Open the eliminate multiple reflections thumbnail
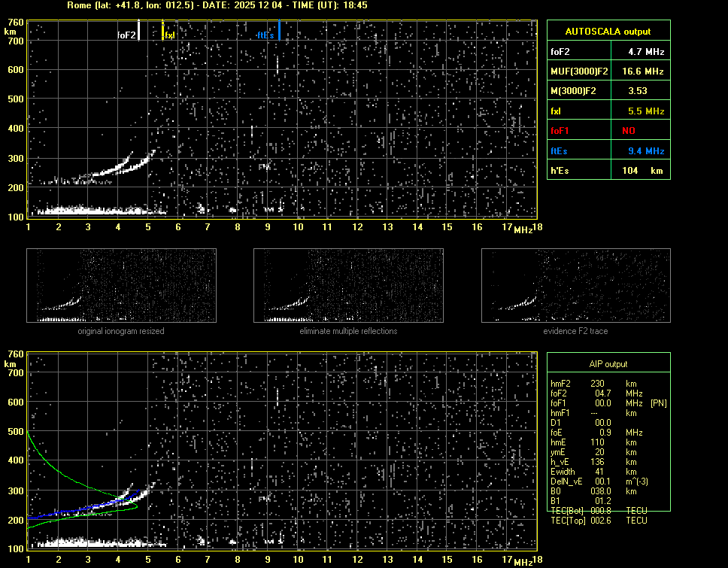The height and width of the screenshot is (568, 728). 348,285
